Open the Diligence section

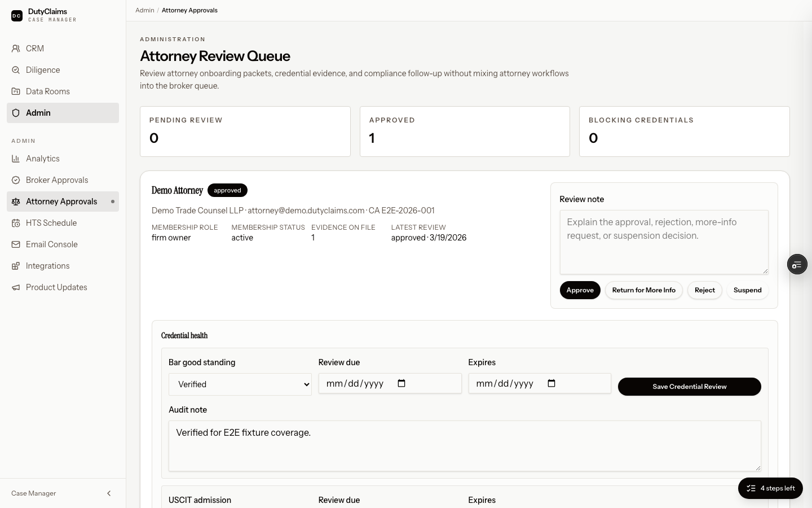tap(63, 70)
